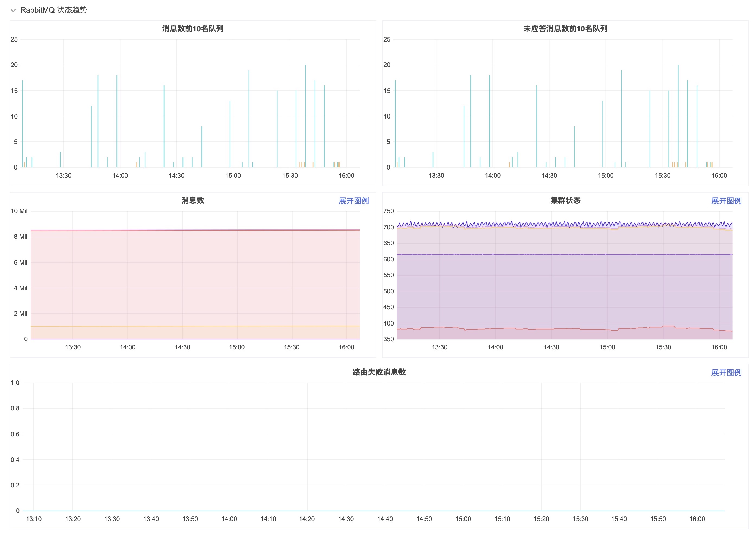Click the 8 Mil axis label in 消息数
Screen dimensions: 756x536
point(20,237)
